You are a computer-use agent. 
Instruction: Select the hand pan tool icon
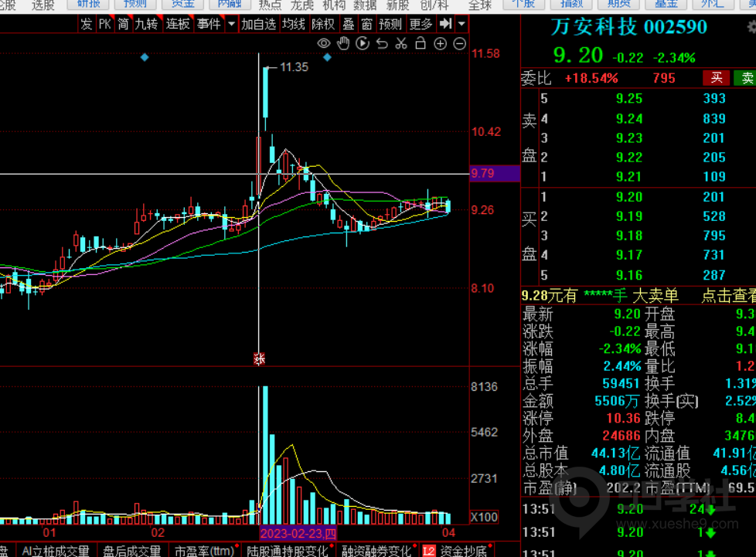pos(343,44)
